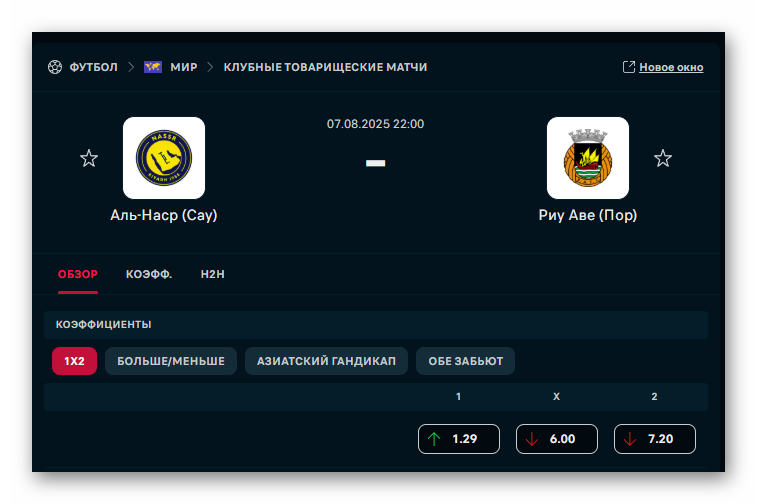Switch to the КОЭФФ. tab
757x504 pixels.
(149, 273)
